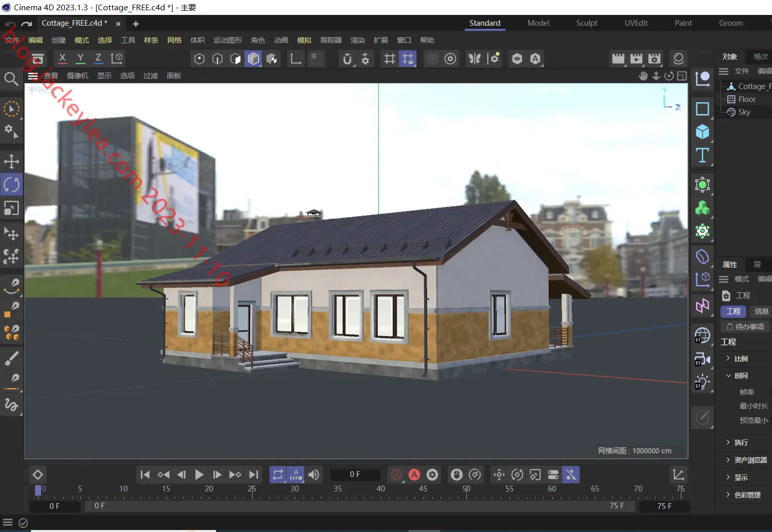The image size is (772, 532).
Task: Add a Cube primitive object
Action: [703, 132]
